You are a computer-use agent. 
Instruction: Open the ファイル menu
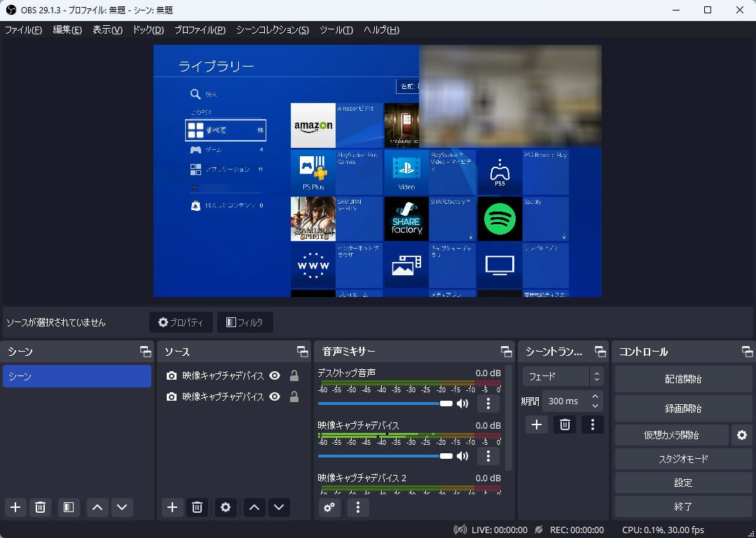[x=23, y=30]
